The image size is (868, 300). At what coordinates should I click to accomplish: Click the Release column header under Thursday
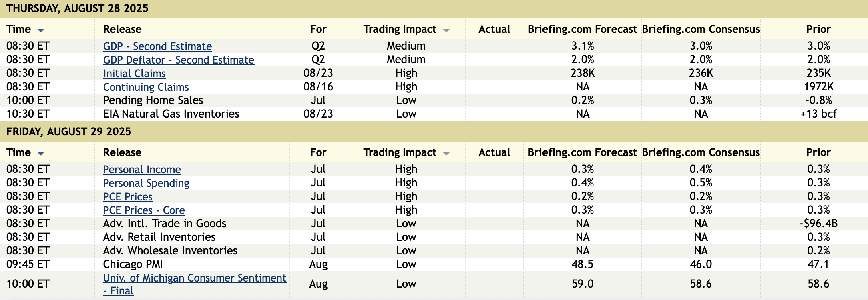click(122, 29)
